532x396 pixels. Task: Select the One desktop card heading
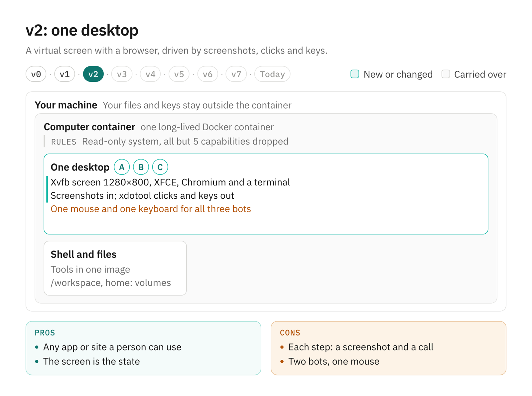pos(80,167)
